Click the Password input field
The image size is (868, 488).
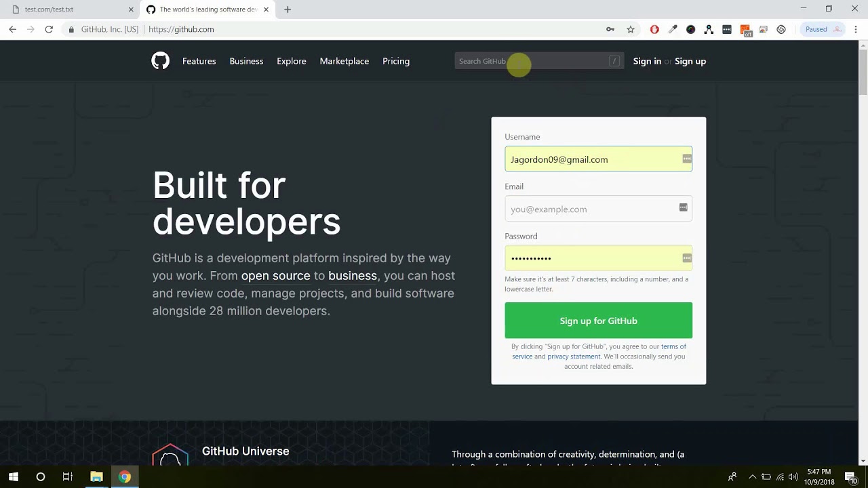[598, 258]
